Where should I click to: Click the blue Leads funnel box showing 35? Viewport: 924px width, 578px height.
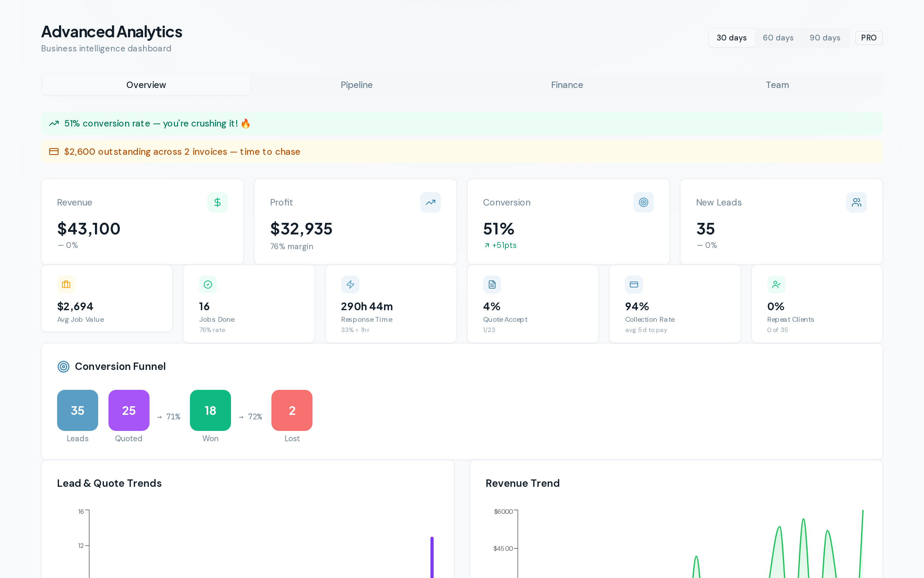pos(78,410)
